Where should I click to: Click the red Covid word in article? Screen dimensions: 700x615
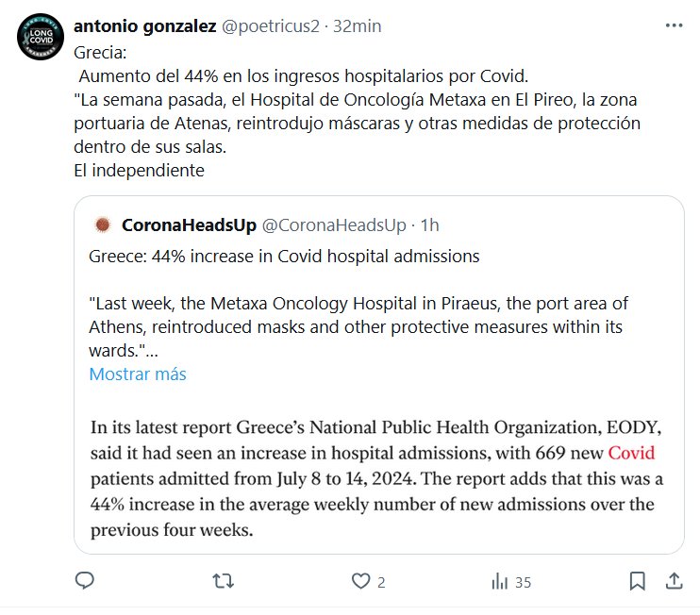point(631,452)
